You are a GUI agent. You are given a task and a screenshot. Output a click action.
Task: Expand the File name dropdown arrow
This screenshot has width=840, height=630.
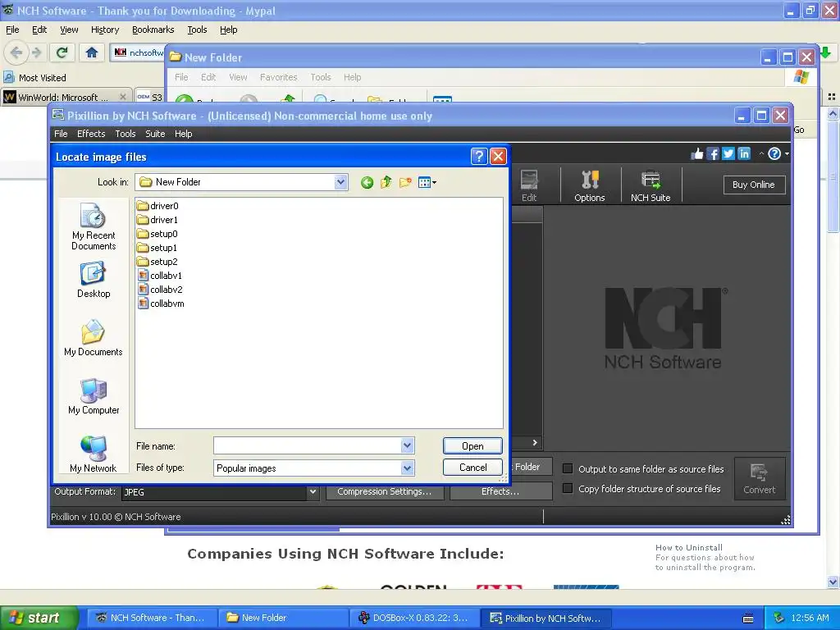(407, 445)
